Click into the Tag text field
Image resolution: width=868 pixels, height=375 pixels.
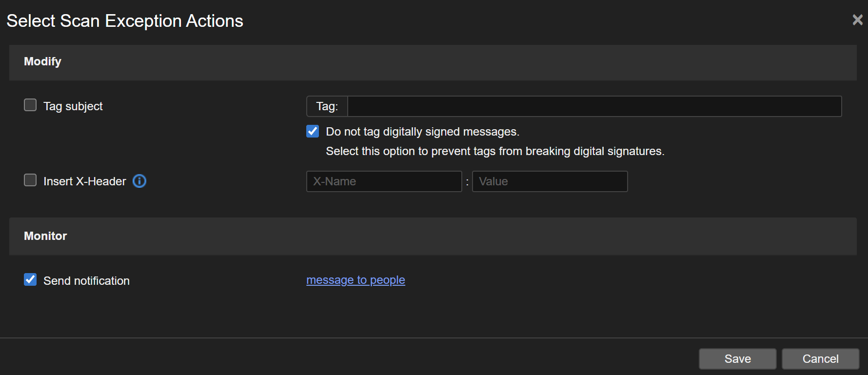[x=594, y=106]
